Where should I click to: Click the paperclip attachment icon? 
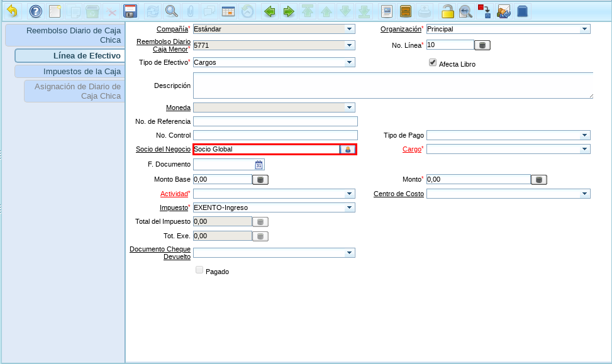[190, 11]
